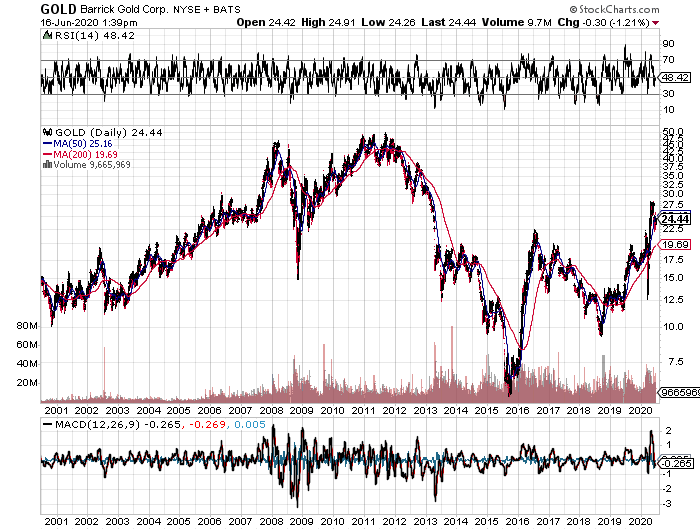Click the GOLD ticker symbol title
This screenshot has width=700, height=530.
58,9
